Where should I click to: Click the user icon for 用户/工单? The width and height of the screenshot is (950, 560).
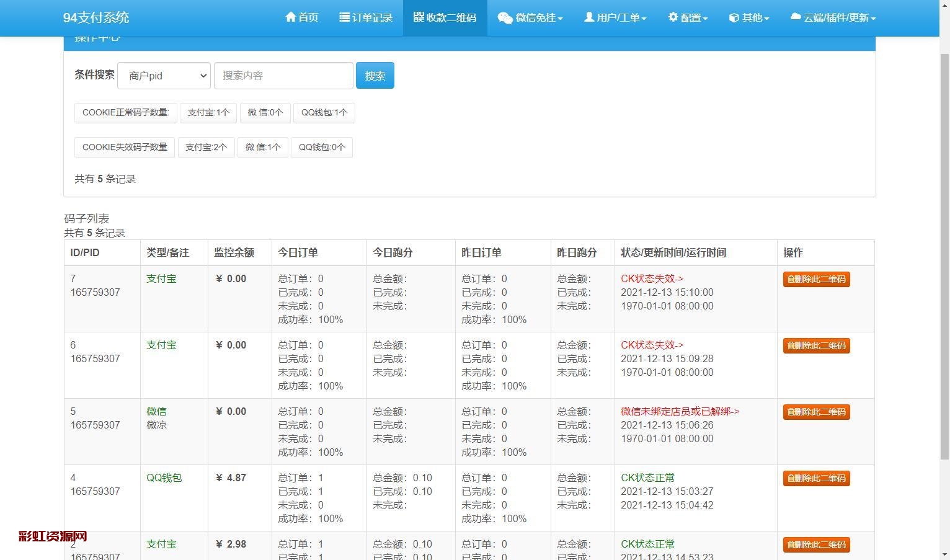(x=589, y=17)
